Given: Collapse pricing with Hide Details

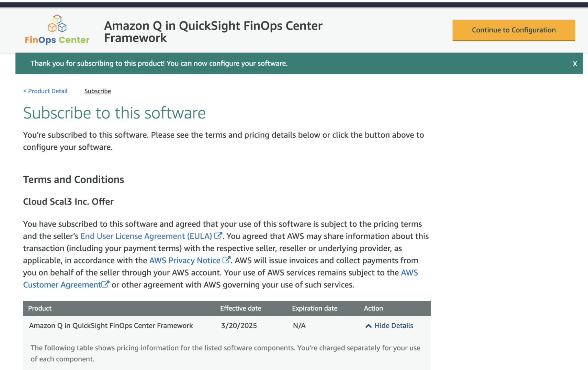Looking at the screenshot, I should coord(389,325).
